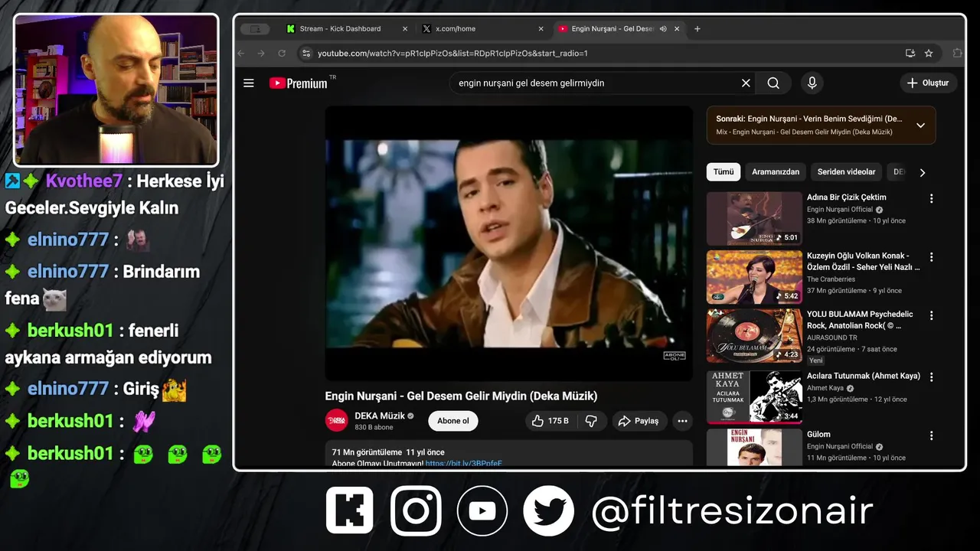Screen dimensions: 980x551
Task: Open the YouTube hamburger guide menu
Action: (x=249, y=83)
